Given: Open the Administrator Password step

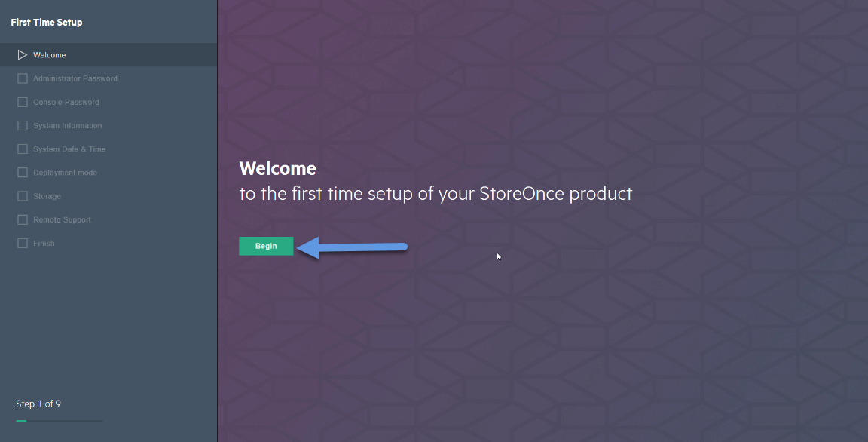Looking at the screenshot, I should [x=75, y=78].
